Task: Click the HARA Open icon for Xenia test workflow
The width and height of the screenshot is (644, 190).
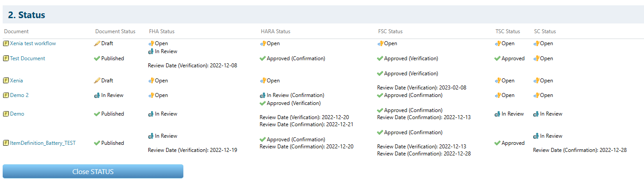Action: pyautogui.click(x=263, y=43)
